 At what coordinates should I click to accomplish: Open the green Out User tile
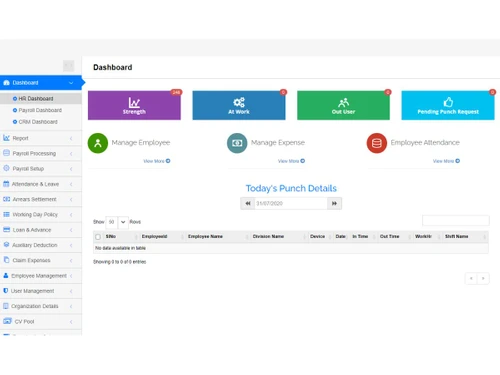point(343,105)
